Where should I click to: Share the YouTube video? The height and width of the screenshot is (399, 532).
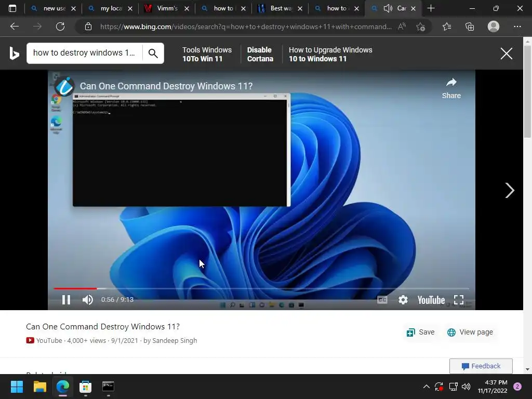pyautogui.click(x=451, y=88)
